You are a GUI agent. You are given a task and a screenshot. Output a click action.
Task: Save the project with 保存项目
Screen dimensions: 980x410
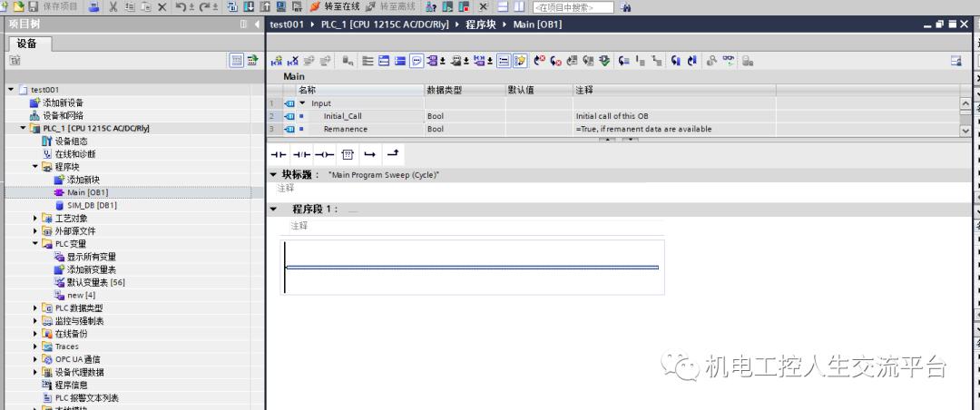click(x=53, y=7)
